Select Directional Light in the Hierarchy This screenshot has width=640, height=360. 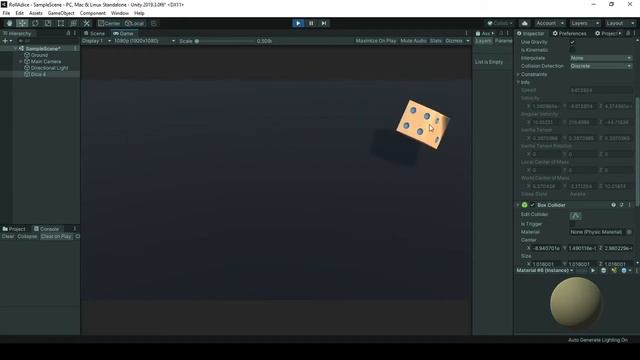49,68
